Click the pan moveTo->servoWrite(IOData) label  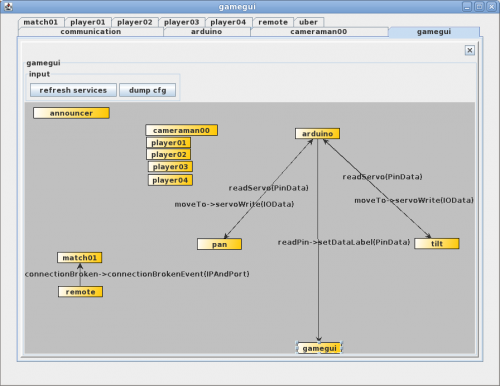point(234,204)
